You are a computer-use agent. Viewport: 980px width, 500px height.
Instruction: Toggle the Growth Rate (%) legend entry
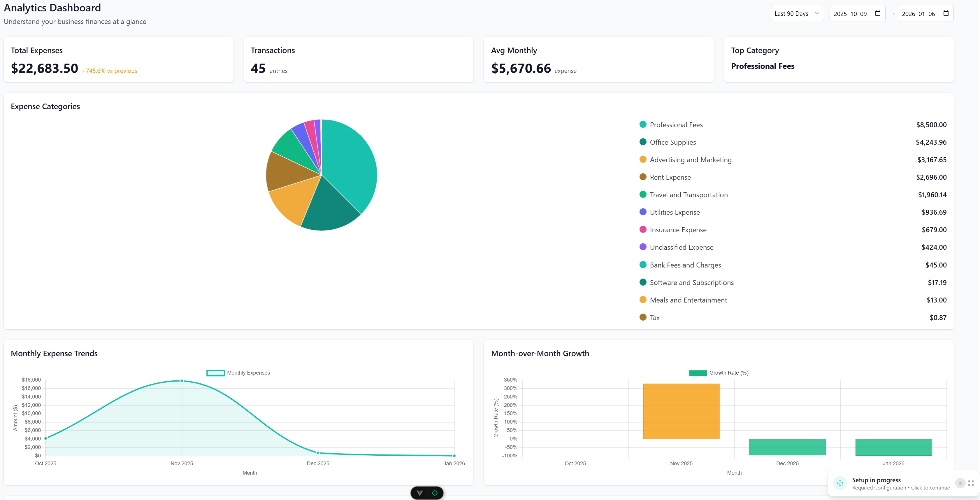click(719, 373)
